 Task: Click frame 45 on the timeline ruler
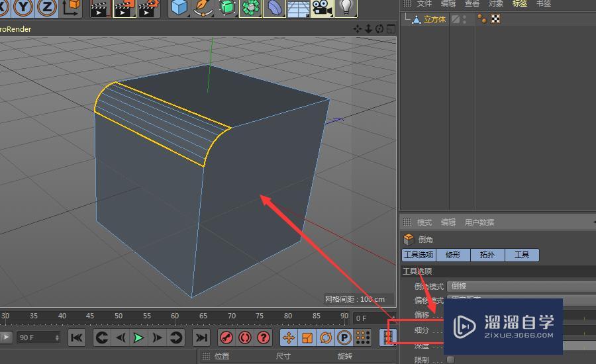click(x=89, y=316)
